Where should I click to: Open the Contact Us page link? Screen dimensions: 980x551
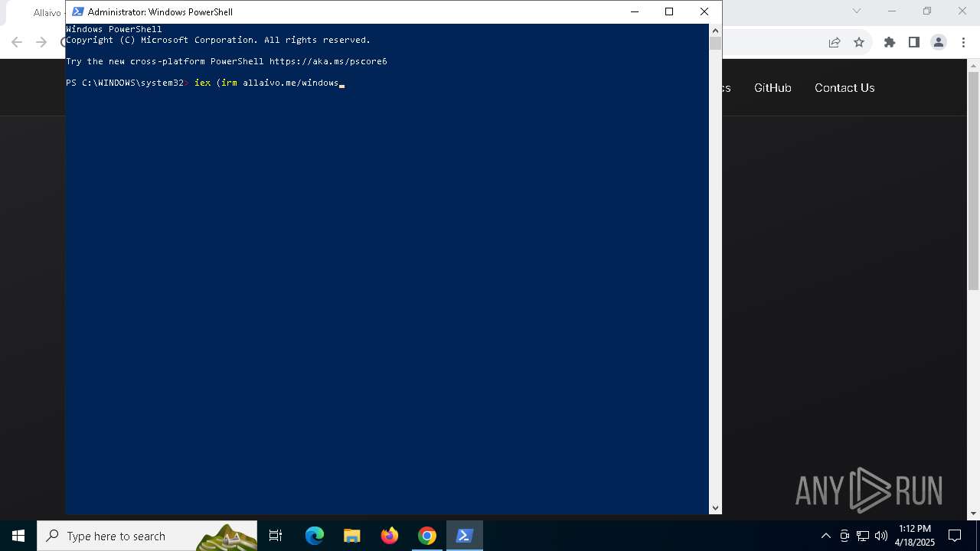844,87
